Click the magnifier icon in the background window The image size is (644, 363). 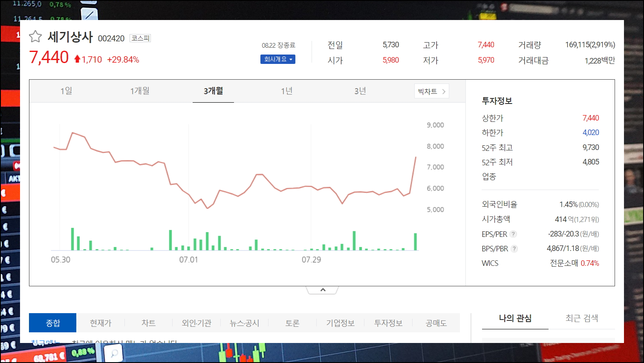pyautogui.click(x=114, y=353)
